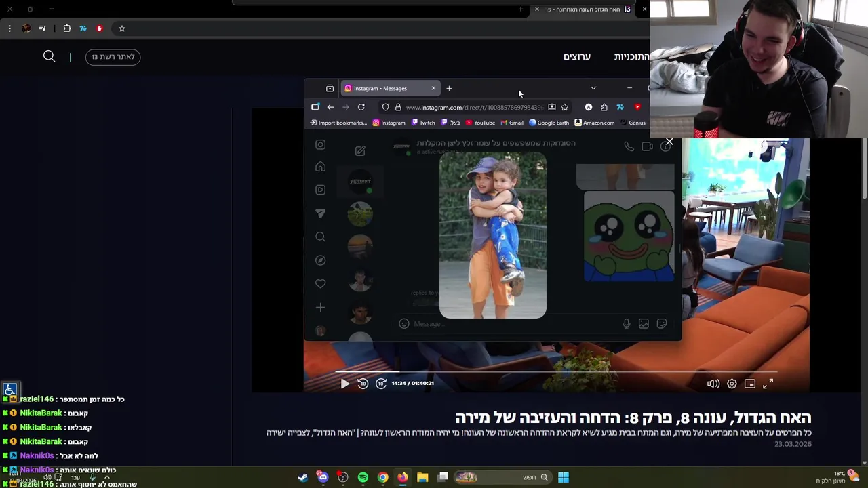868x488 pixels.
Task: Open a new Firefox tab
Action: (x=449, y=88)
